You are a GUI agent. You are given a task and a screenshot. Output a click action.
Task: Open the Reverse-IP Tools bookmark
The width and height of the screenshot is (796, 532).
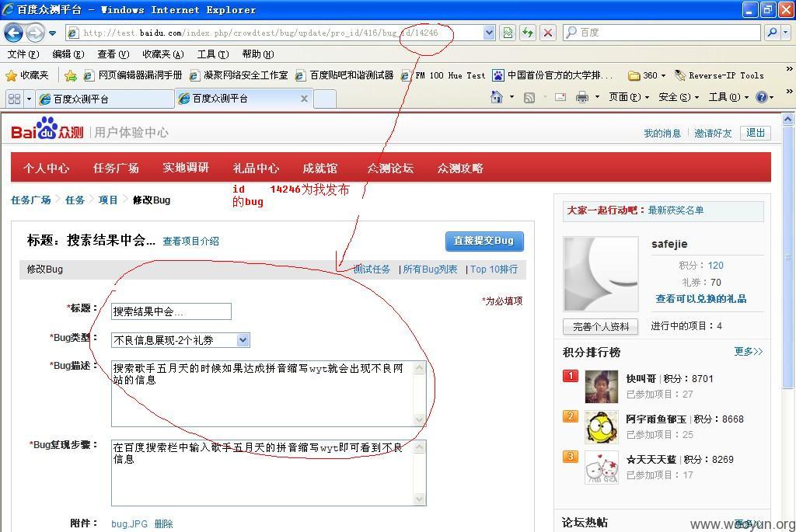coord(719,75)
